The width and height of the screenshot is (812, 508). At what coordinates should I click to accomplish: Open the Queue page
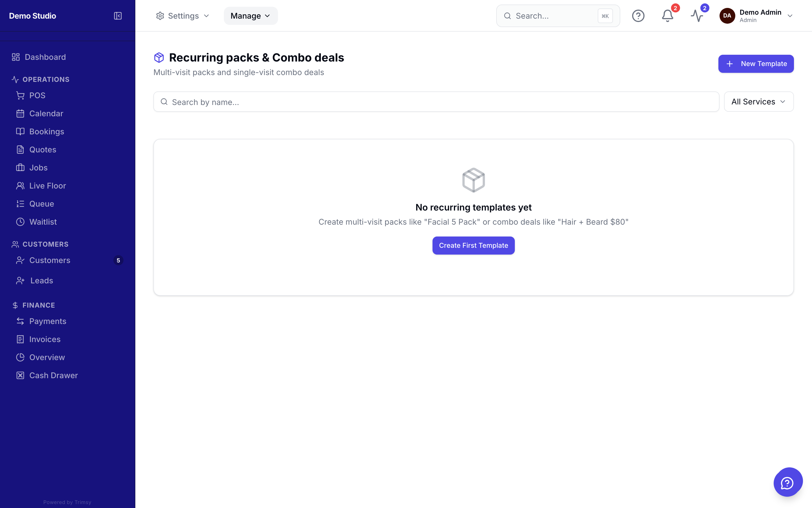coord(41,204)
